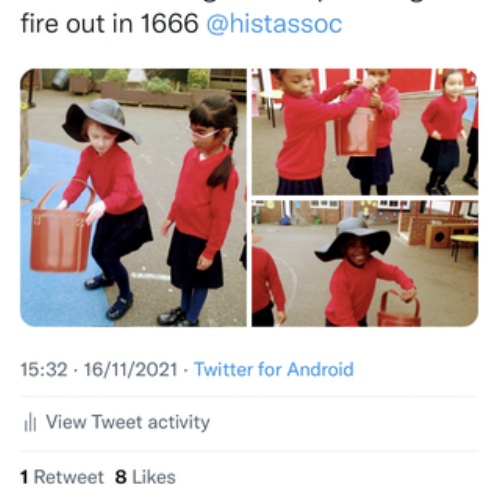Show who retweeted via 1 Retweet
This screenshot has height=498, width=499.
(62, 477)
